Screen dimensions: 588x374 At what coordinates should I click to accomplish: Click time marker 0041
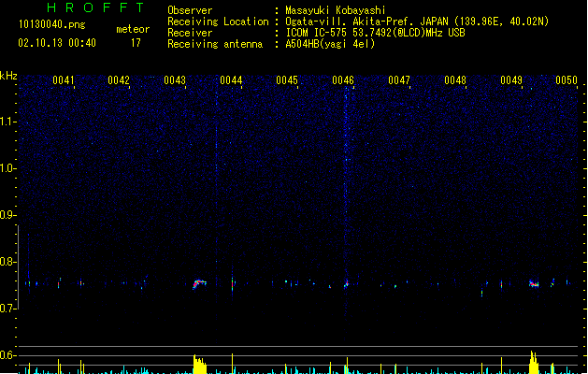pos(63,80)
